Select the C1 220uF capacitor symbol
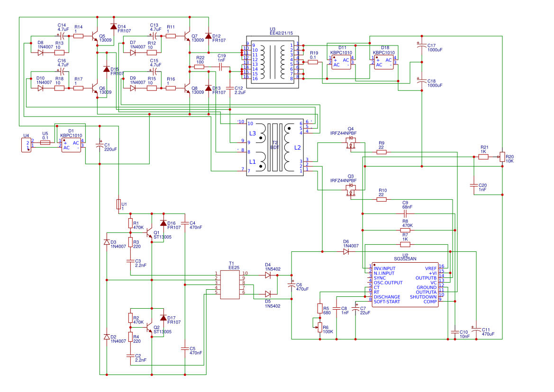The height and width of the screenshot is (392, 554). (100, 145)
